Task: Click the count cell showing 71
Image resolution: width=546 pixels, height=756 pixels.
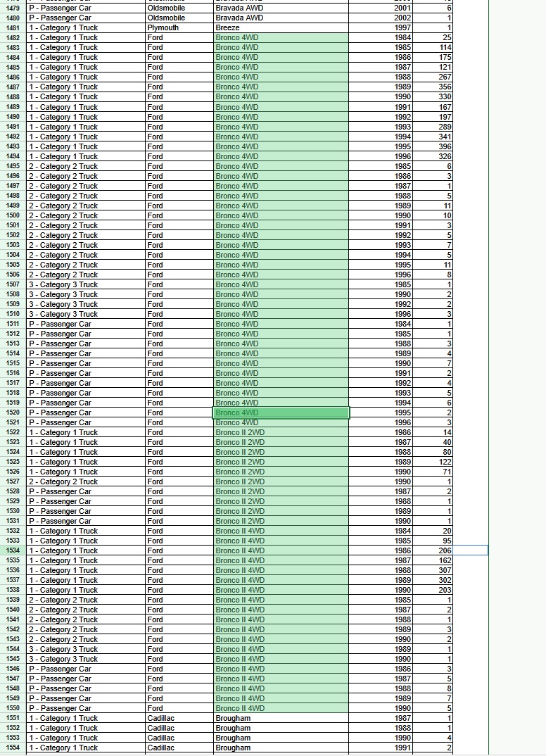Action: tap(433, 472)
